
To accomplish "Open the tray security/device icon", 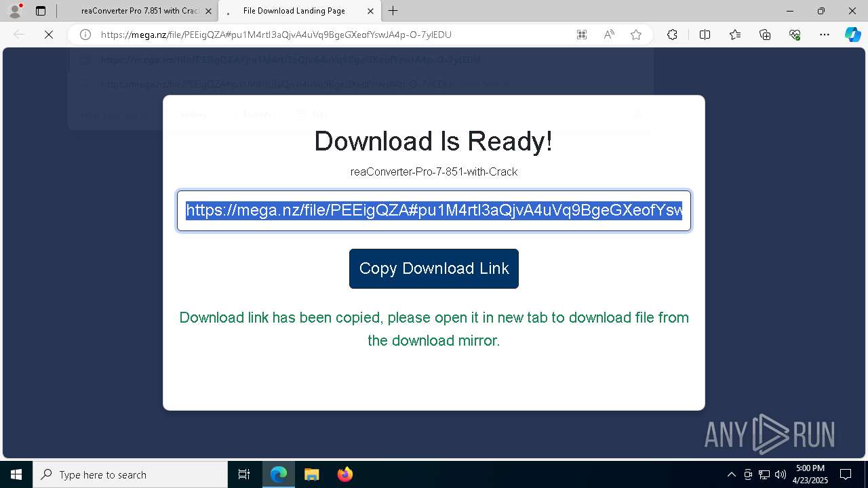I will point(748,474).
